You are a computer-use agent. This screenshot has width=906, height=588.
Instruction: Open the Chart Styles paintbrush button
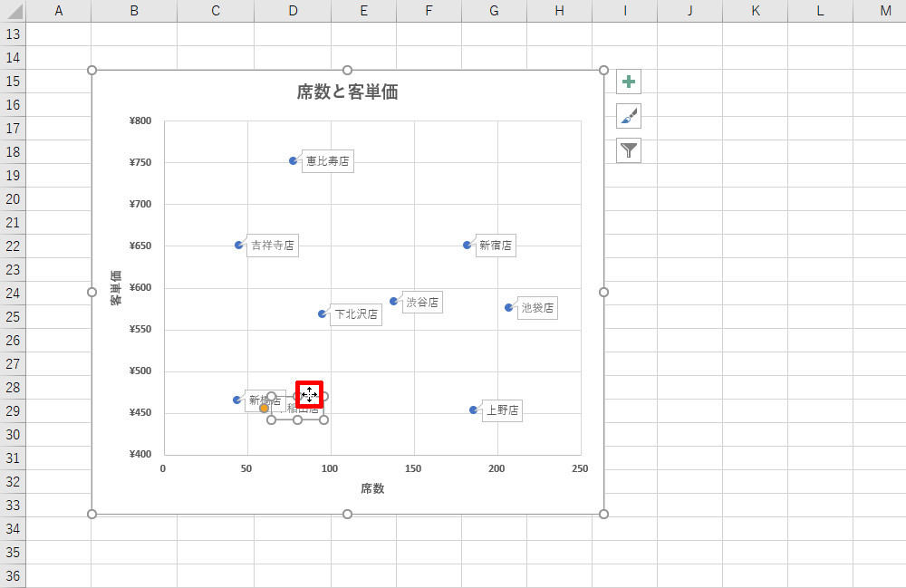click(629, 116)
